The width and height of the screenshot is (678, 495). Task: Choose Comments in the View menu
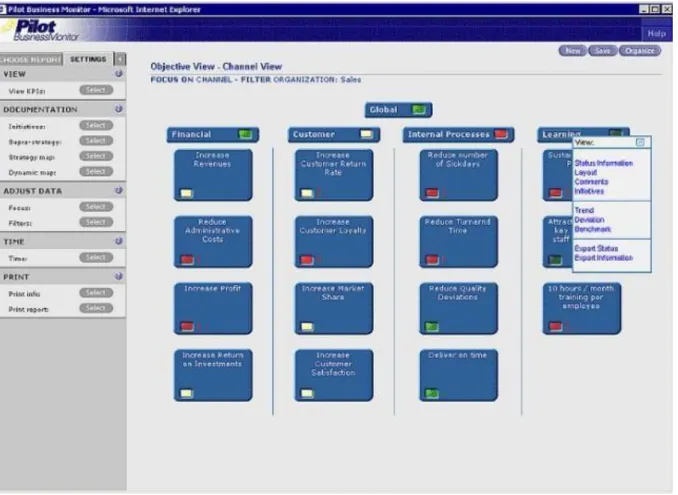click(x=591, y=182)
